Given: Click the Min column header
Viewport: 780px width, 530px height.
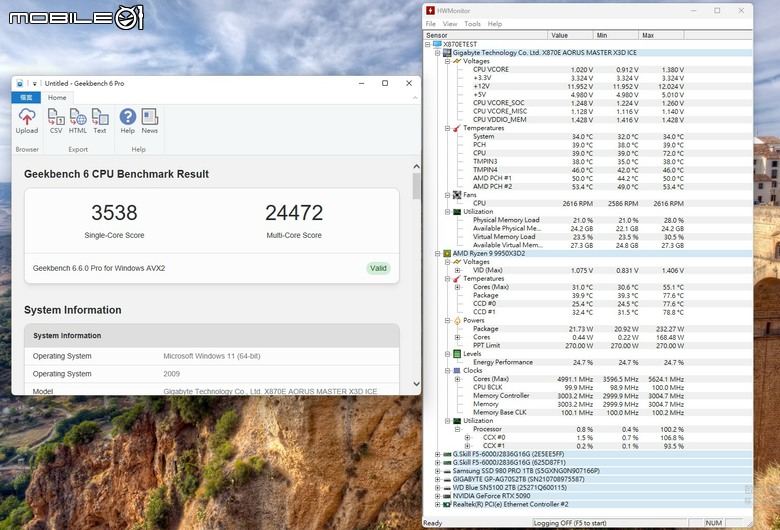Looking at the screenshot, I should click(616, 35).
